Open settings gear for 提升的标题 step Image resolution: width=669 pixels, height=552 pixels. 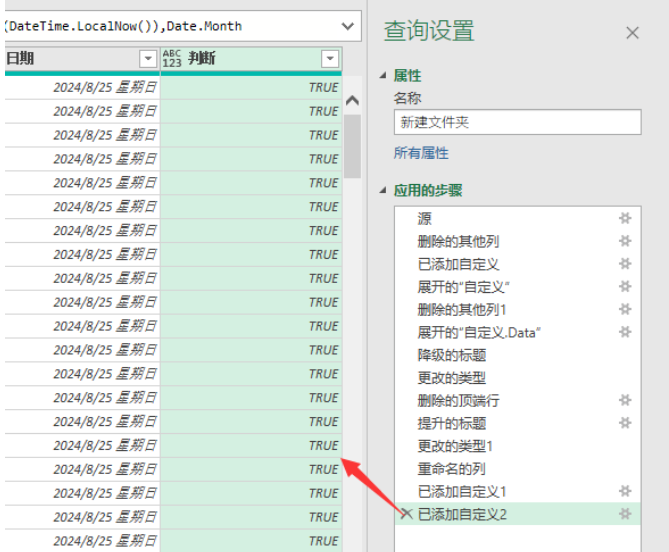625,423
